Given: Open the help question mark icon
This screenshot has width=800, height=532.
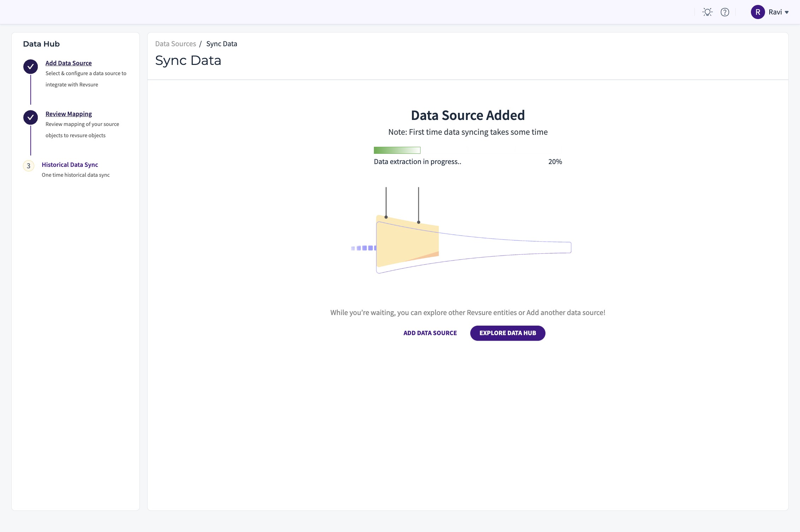Looking at the screenshot, I should coord(725,12).
